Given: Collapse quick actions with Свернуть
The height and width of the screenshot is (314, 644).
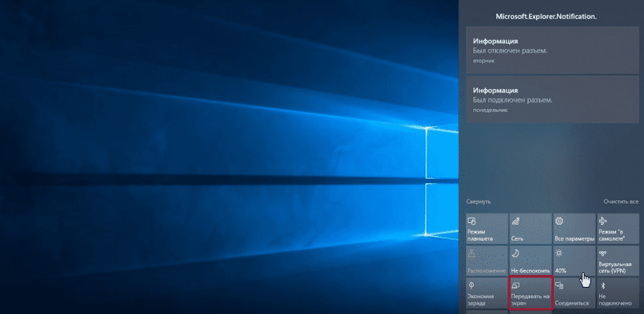Looking at the screenshot, I should tap(479, 201).
